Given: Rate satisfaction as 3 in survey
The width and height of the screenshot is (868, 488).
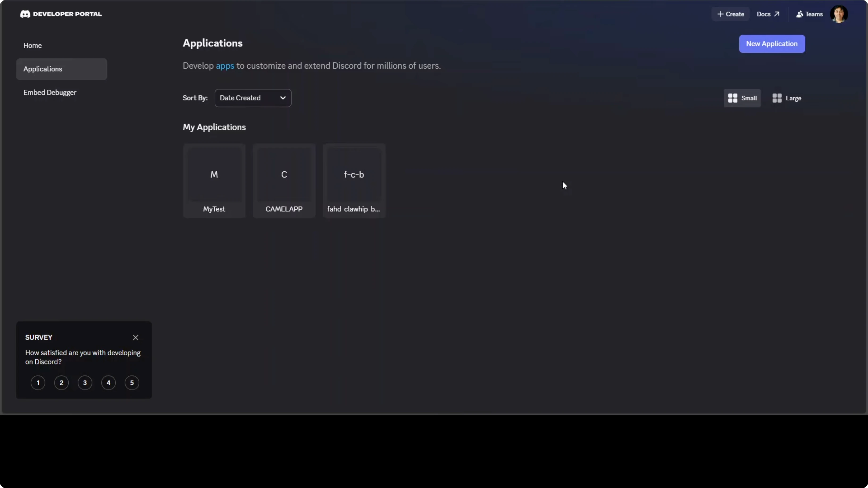Looking at the screenshot, I should click(85, 383).
